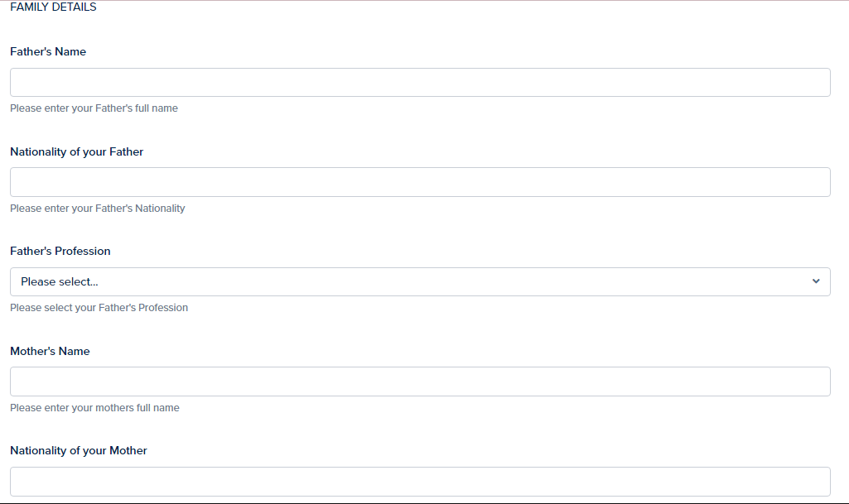Image resolution: width=849 pixels, height=504 pixels.
Task: Open the Father's Profession dropdown
Action: [x=420, y=281]
